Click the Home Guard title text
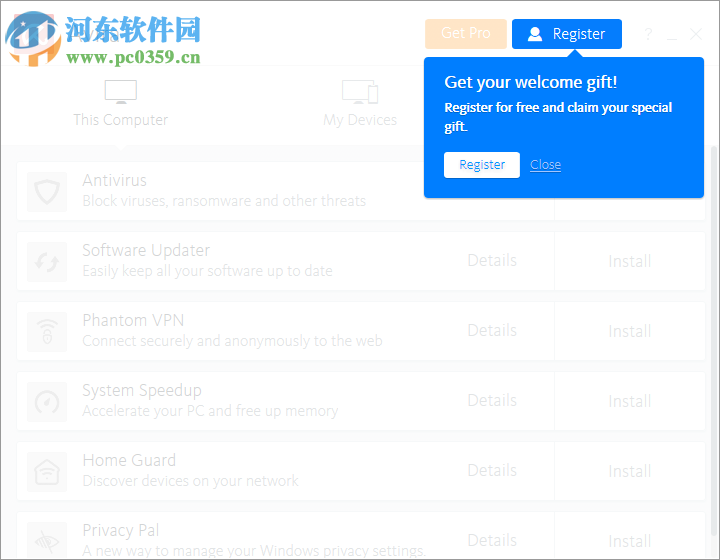The image size is (720, 560). click(129, 460)
